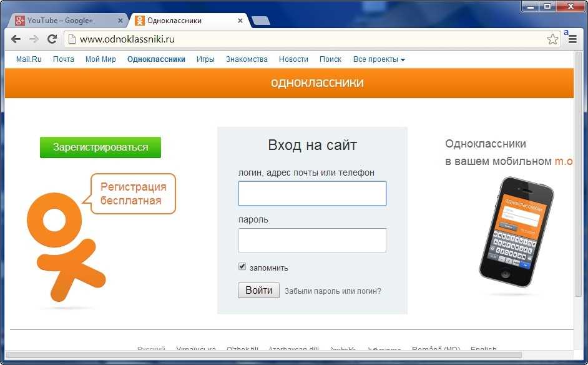Click the login address input field
The height and width of the screenshot is (365, 588).
click(x=311, y=194)
